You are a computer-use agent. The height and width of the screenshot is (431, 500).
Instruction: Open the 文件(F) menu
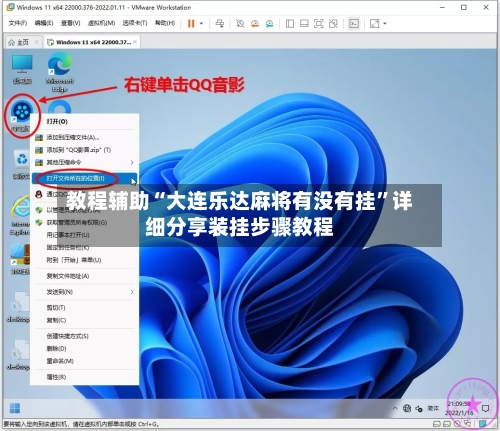17,23
